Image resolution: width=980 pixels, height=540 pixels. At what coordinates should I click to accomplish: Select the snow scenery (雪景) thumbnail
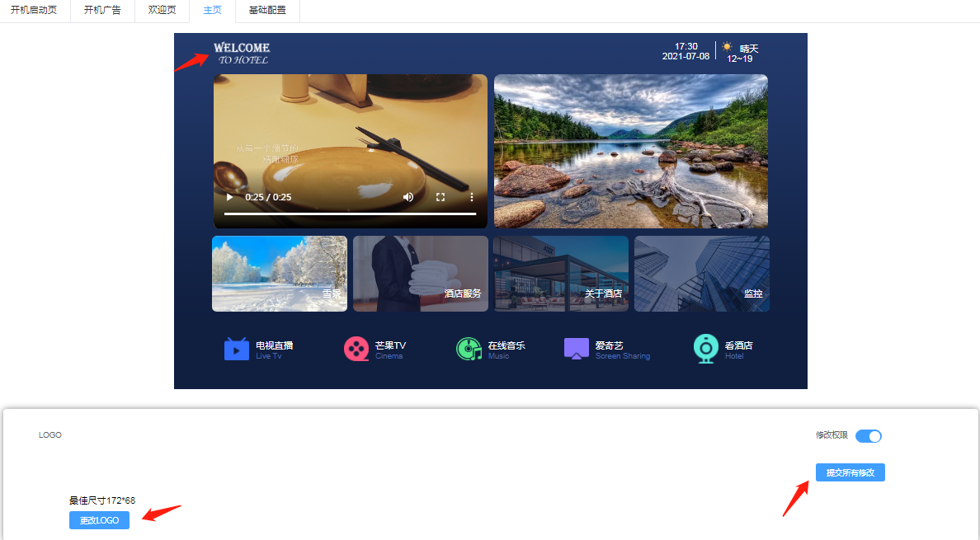(x=280, y=274)
